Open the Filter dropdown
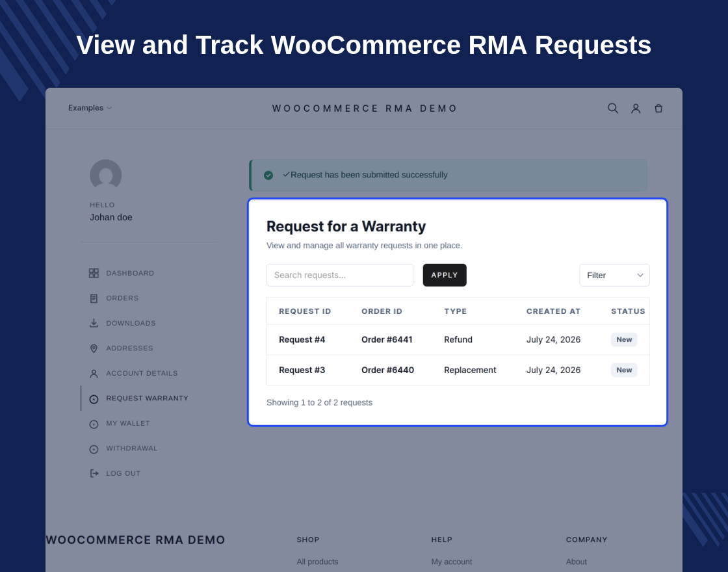 point(614,276)
